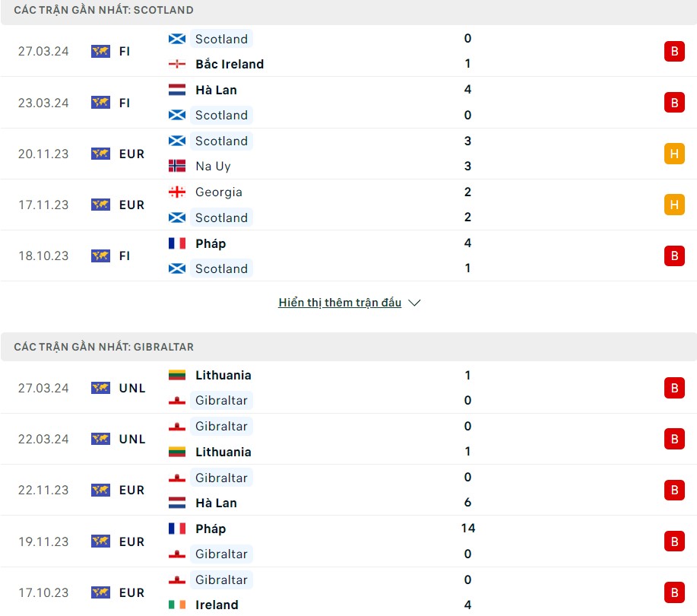Open Gibraltar team link in 22.11.23 match
697x616 pixels.
[x=221, y=478]
